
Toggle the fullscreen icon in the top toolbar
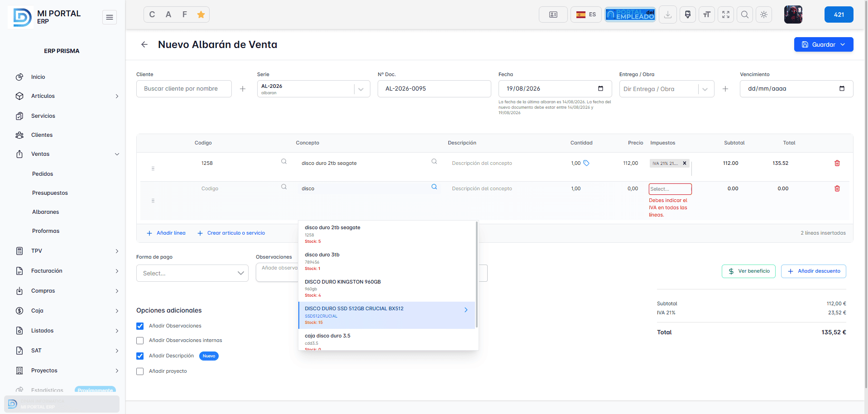click(726, 14)
